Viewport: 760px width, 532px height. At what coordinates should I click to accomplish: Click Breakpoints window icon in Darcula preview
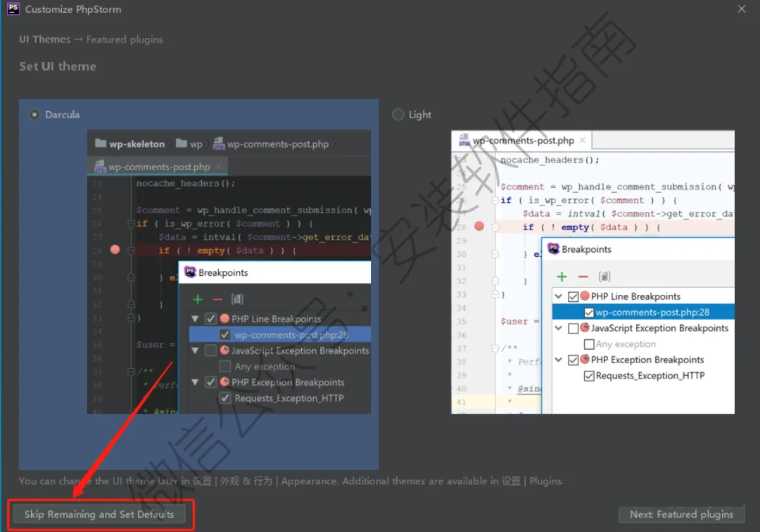[x=190, y=272]
